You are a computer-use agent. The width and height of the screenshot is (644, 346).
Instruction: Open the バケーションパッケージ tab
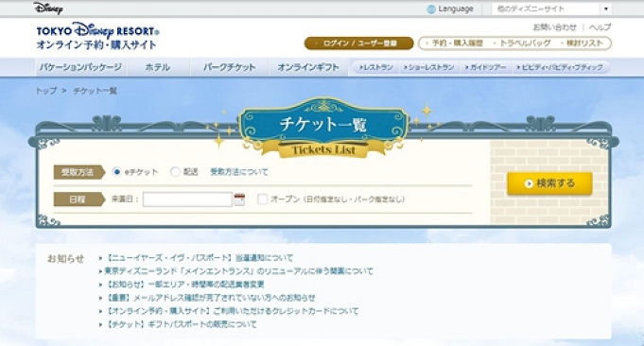80,67
